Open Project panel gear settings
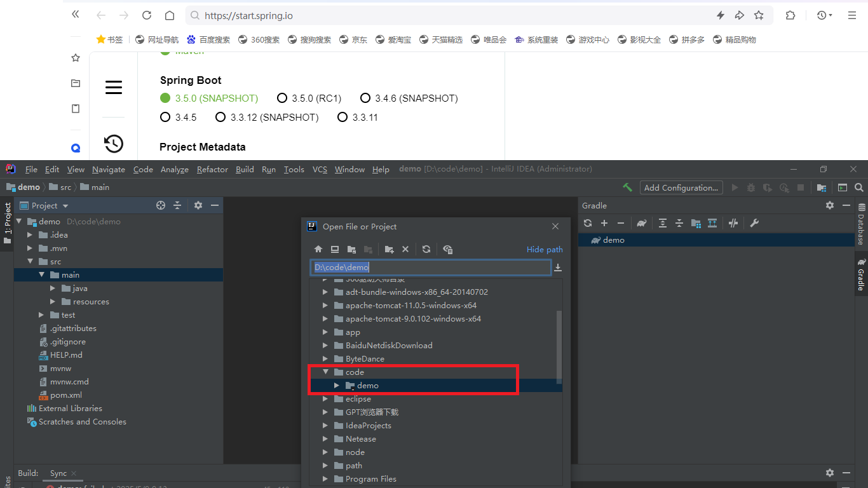 click(x=198, y=205)
